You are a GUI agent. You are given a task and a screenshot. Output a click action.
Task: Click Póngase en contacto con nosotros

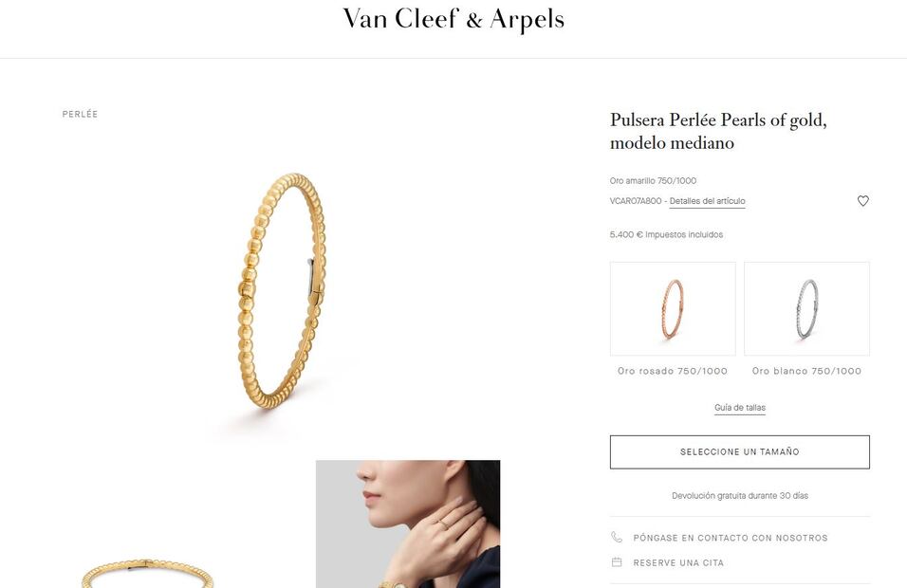pyautogui.click(x=730, y=538)
